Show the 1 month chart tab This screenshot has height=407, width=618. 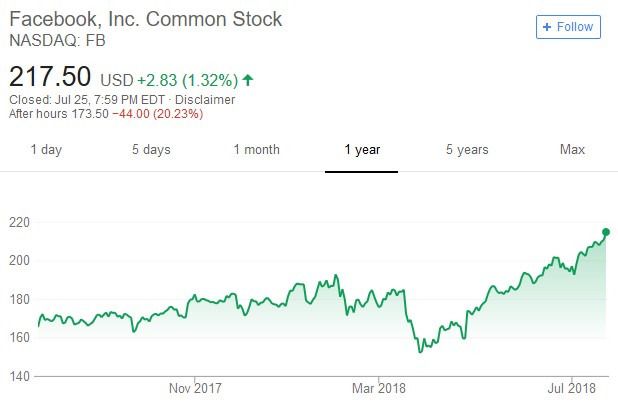pyautogui.click(x=257, y=150)
